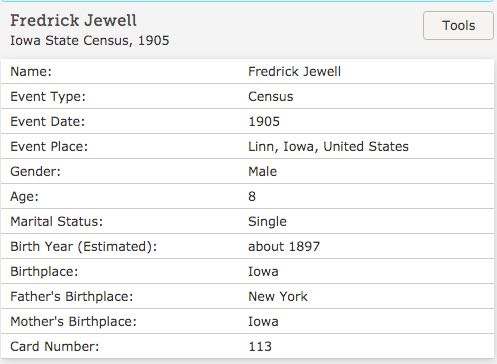This screenshot has width=497, height=364.
Task: Select the Marital Status label
Action: click(57, 222)
